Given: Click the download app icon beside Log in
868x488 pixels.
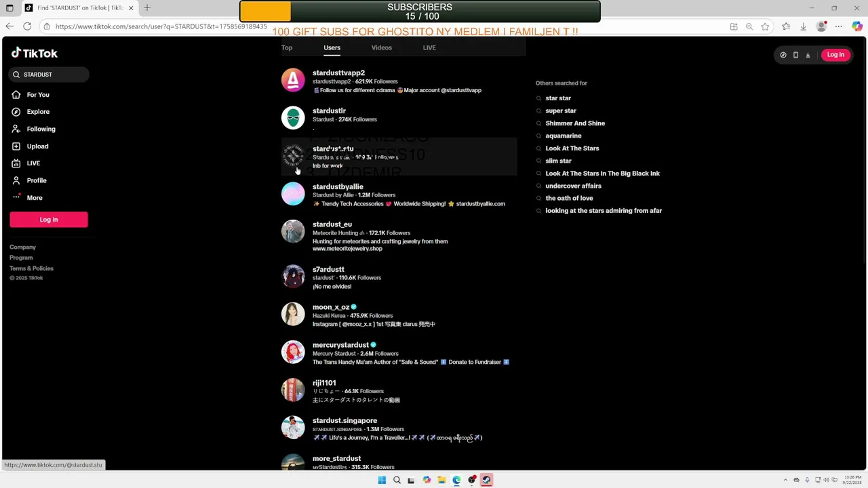Looking at the screenshot, I should (808, 55).
